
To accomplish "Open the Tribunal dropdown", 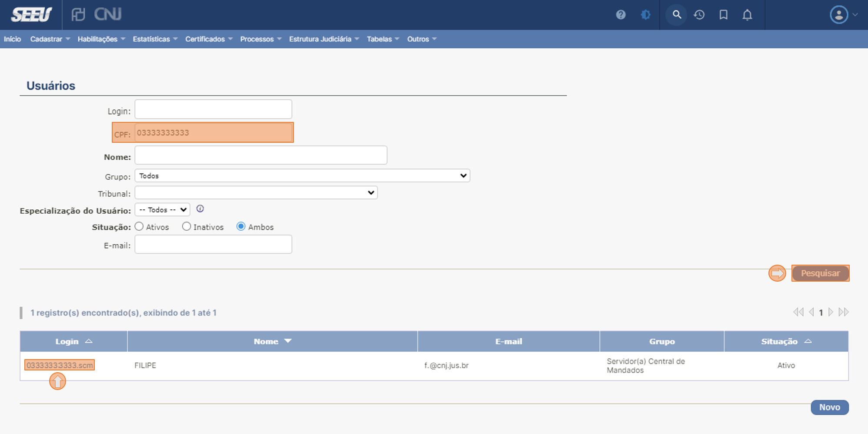I will [256, 192].
